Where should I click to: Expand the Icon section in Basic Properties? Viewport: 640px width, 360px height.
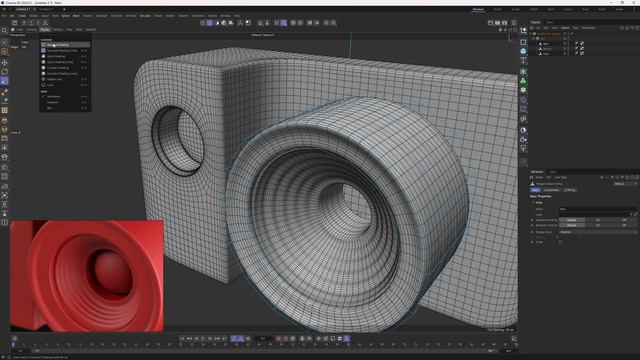(533, 202)
